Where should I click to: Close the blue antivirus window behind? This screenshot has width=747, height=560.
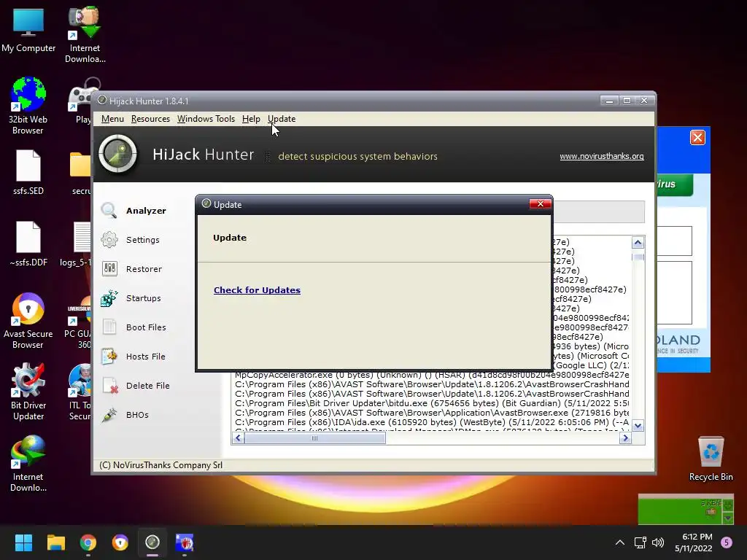point(697,138)
